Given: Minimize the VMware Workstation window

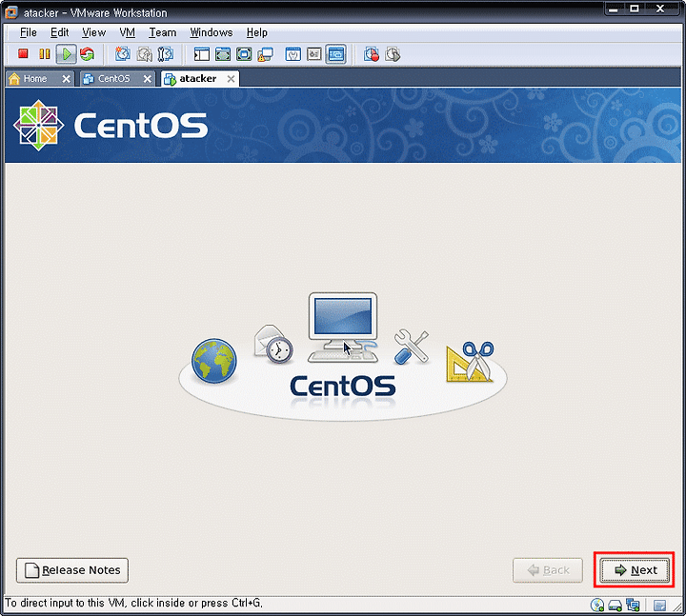Looking at the screenshot, I should pos(613,10).
